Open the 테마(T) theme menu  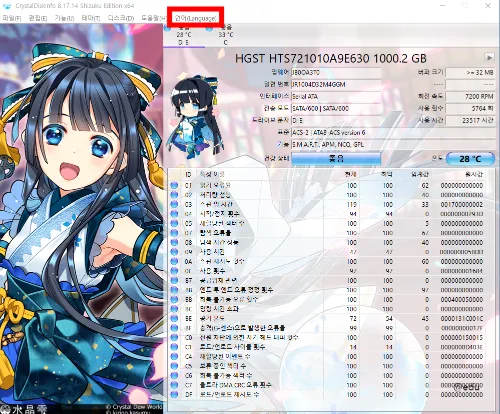[91, 18]
